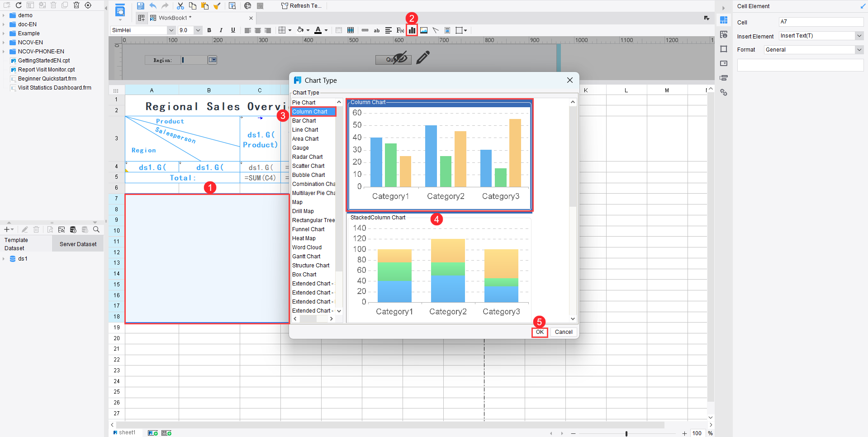Click the web preview globe icon

tap(247, 6)
